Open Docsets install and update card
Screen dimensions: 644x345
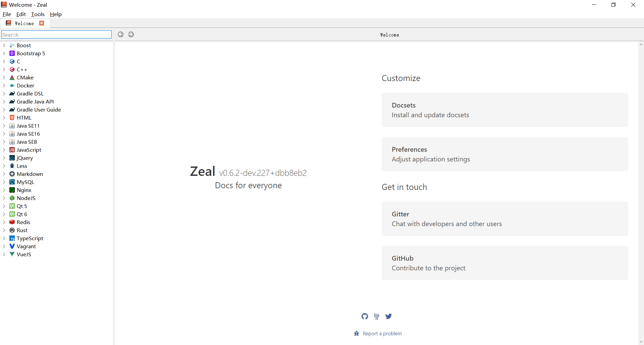click(x=504, y=110)
